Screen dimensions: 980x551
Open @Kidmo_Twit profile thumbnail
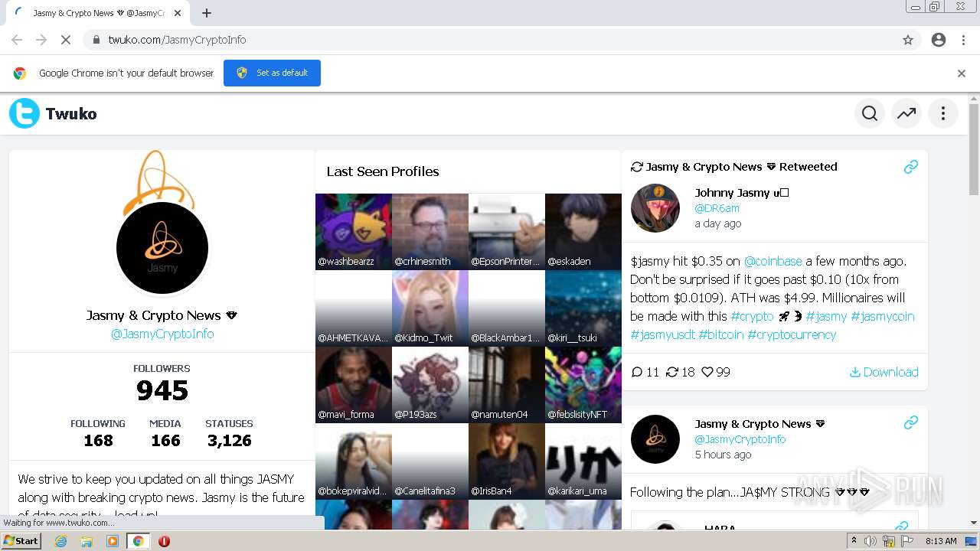point(430,308)
